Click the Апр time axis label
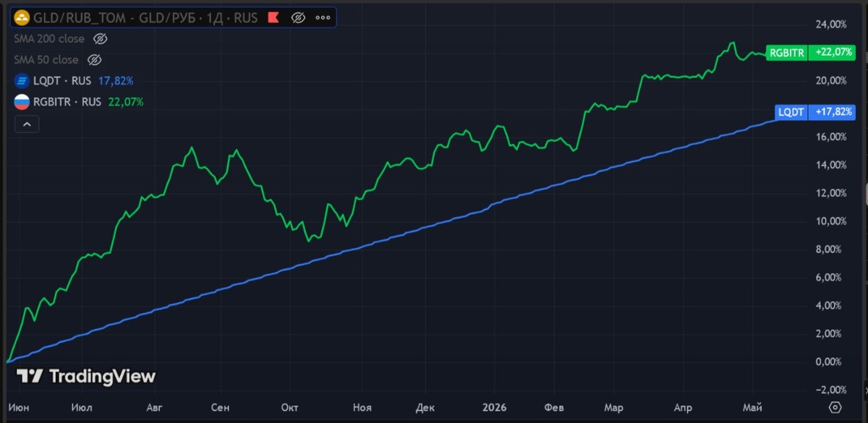Screen dimensions: 868x423 683,408
